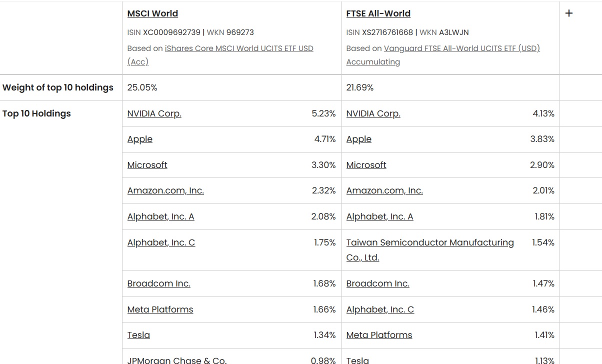Open the FTSE All-World index heading
The height and width of the screenshot is (364, 602).
pyautogui.click(x=378, y=13)
